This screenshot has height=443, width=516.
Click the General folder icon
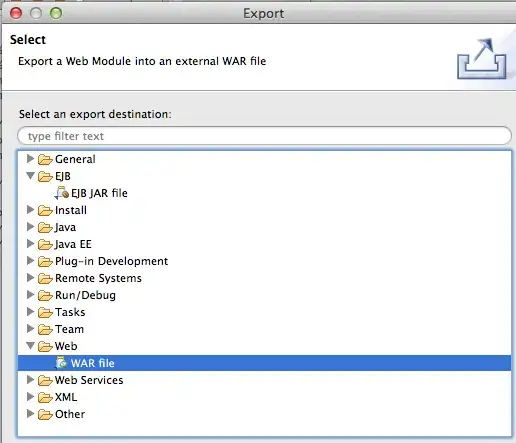tap(45, 160)
